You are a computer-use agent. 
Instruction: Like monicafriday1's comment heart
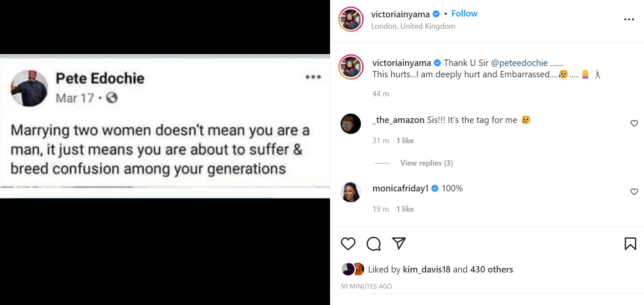click(x=634, y=191)
